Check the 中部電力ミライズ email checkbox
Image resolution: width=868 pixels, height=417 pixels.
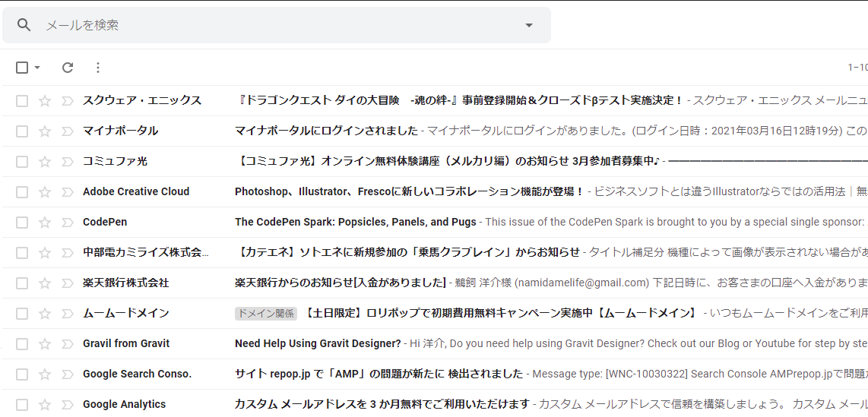click(21, 253)
